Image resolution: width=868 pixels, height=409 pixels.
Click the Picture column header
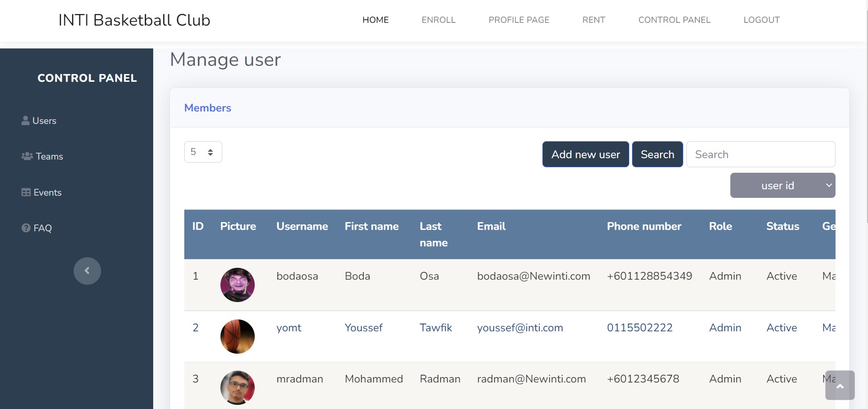[238, 226]
